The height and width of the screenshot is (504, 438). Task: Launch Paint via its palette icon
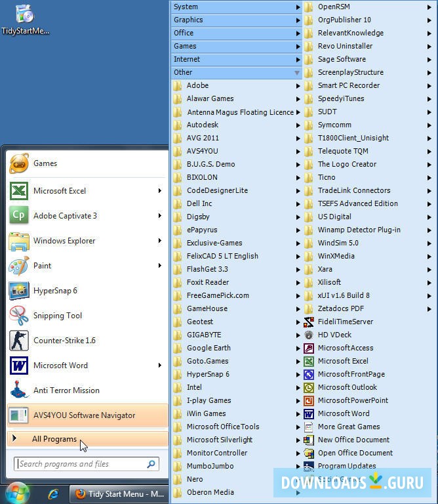tap(19, 266)
